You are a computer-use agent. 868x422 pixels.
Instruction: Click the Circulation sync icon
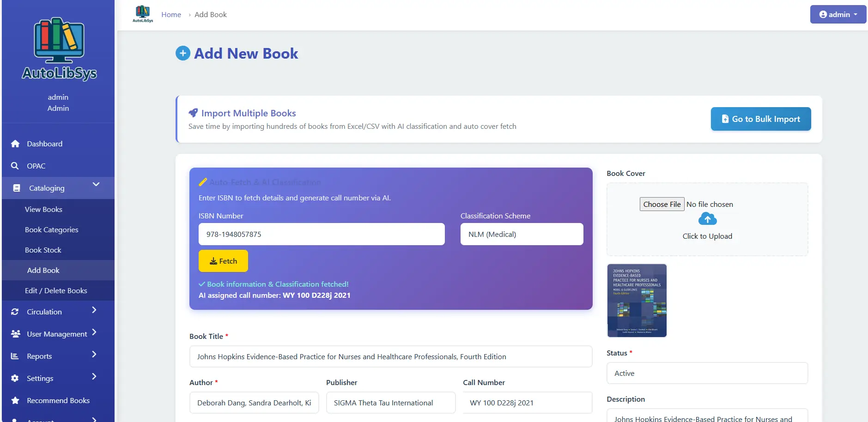coord(15,312)
